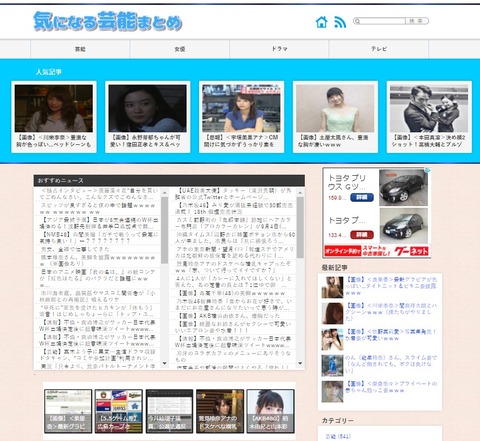Click the upper Prius car photo in ad
The height and width of the screenshot is (441, 480).
[403, 187]
